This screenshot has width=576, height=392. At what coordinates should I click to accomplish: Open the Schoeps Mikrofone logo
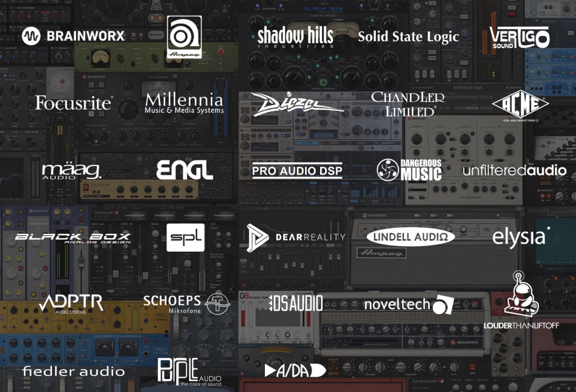(186, 304)
